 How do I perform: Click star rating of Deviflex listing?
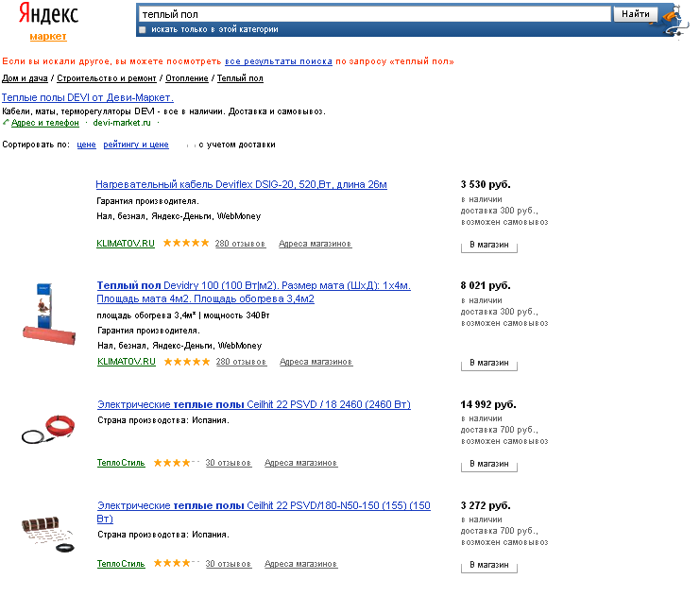(x=186, y=244)
